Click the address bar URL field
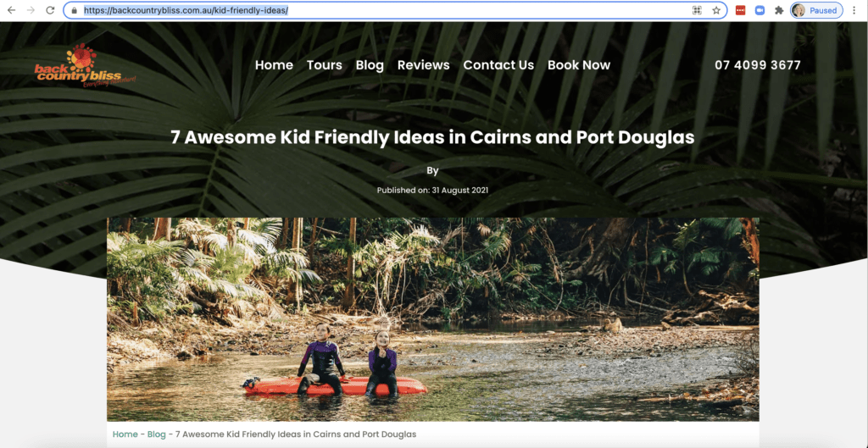 386,10
